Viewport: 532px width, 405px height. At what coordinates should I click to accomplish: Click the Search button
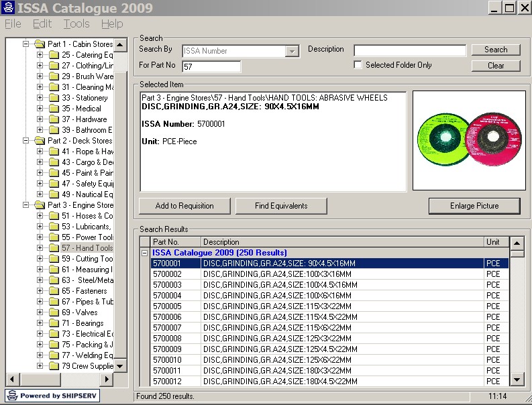496,50
